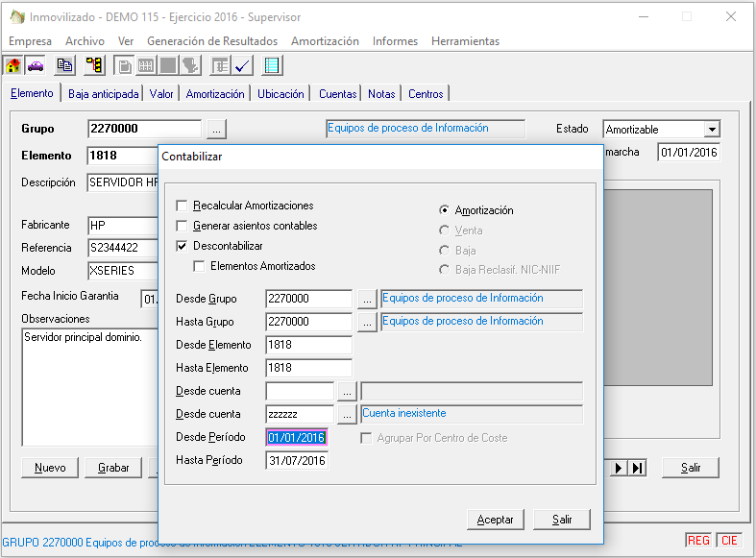Viewport: 756px width, 558px height.
Task: Open the yellow hierarchy tree icon
Action: click(x=94, y=65)
